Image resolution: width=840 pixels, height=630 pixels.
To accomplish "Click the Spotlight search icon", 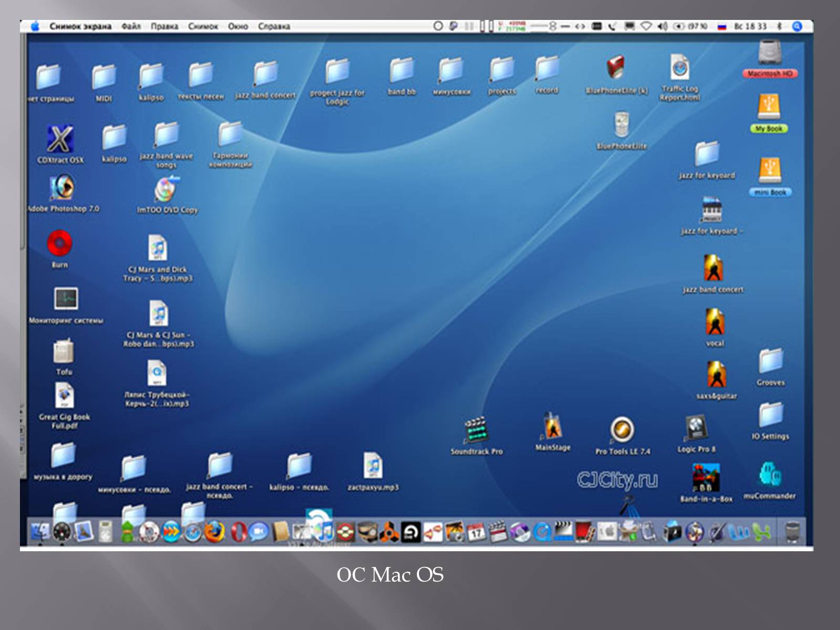I will 797,26.
